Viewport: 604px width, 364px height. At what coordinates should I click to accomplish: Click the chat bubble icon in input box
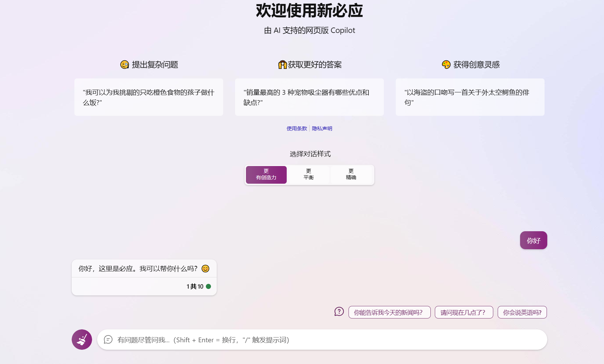click(x=108, y=340)
